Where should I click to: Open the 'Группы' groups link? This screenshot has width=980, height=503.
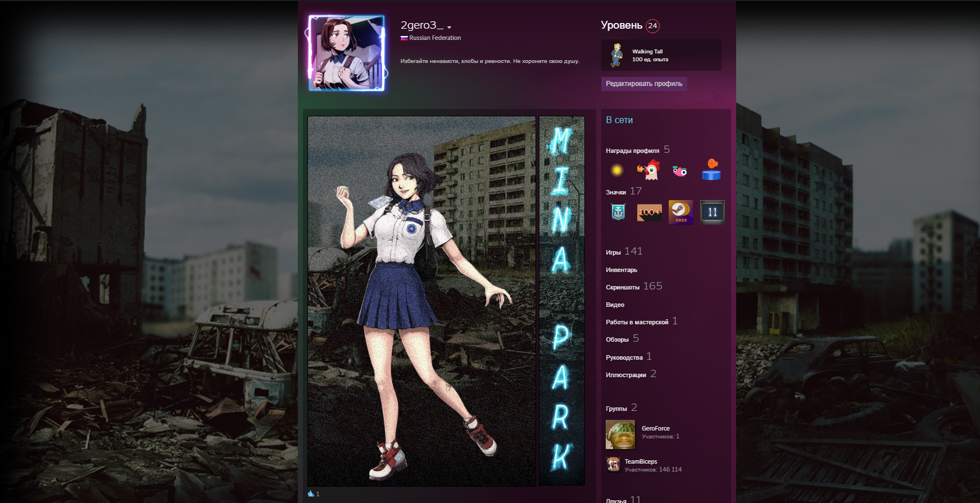(616, 409)
